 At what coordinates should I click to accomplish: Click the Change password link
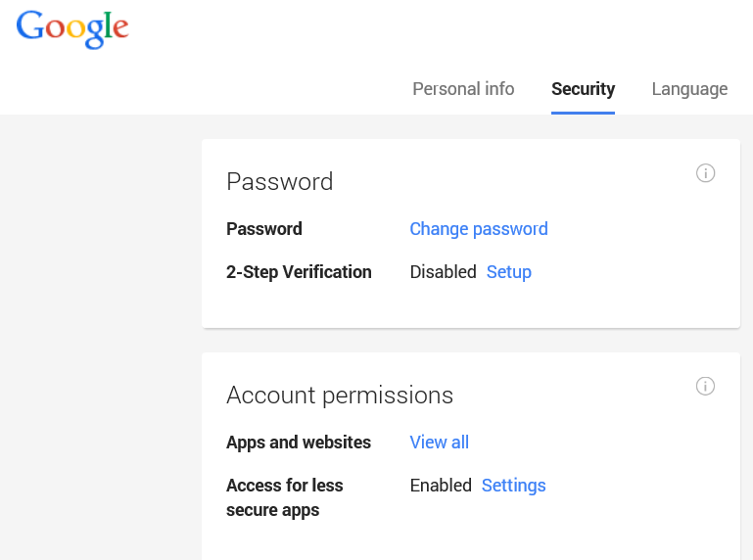point(478,229)
